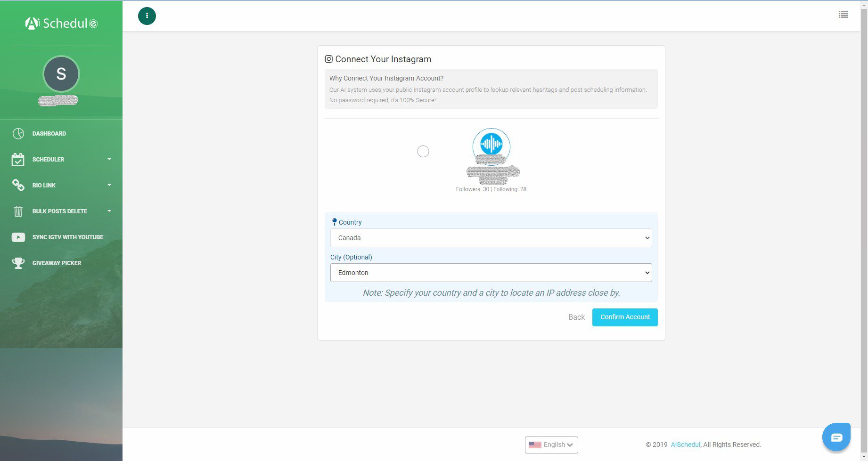
Task: Expand the Bulk Posts Delete submenu arrow
Action: [x=109, y=211]
